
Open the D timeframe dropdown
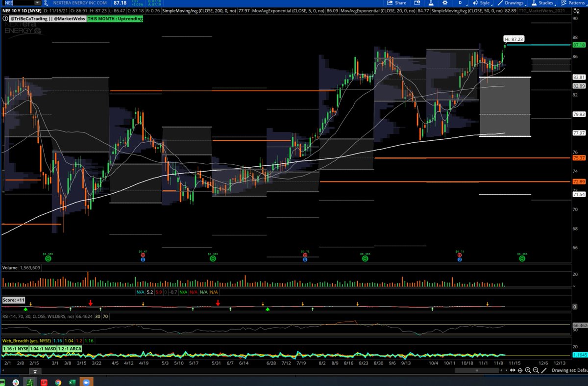tap(461, 3)
